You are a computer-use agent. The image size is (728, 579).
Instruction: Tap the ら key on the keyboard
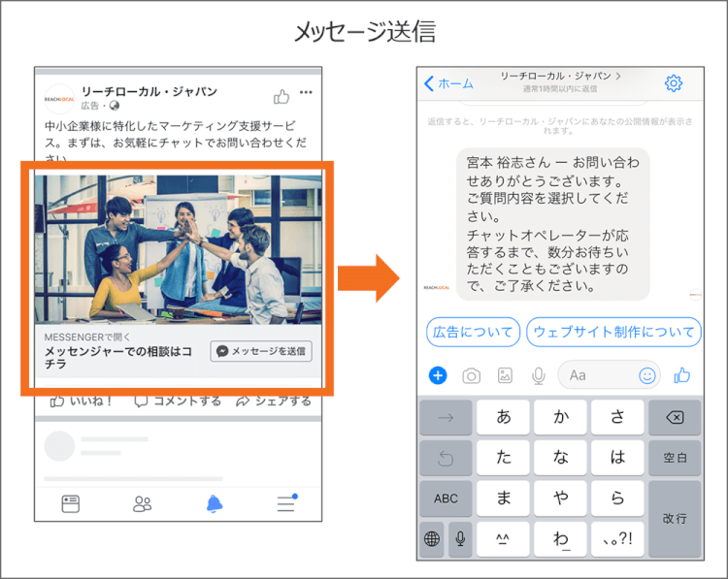pos(617,499)
